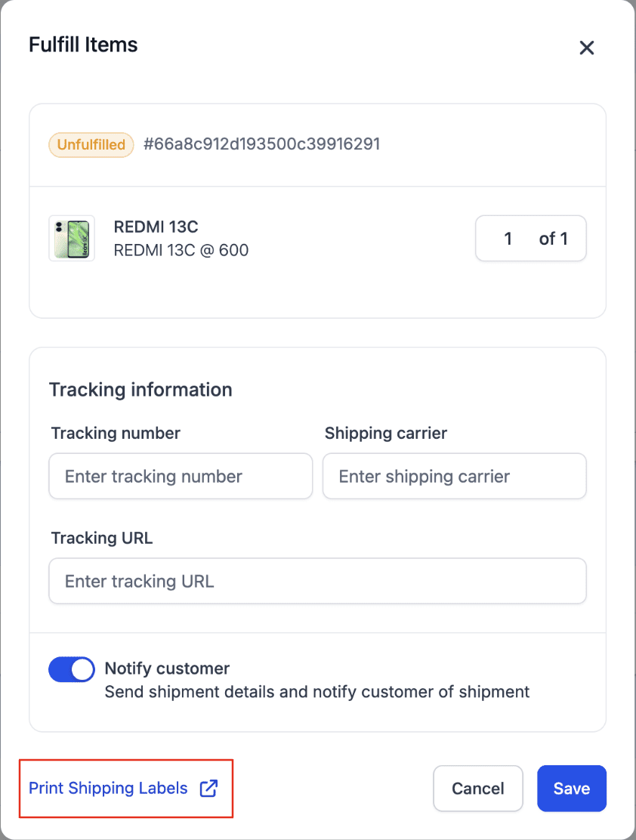
Task: Toggle the Notify customer switch
Action: (72, 669)
